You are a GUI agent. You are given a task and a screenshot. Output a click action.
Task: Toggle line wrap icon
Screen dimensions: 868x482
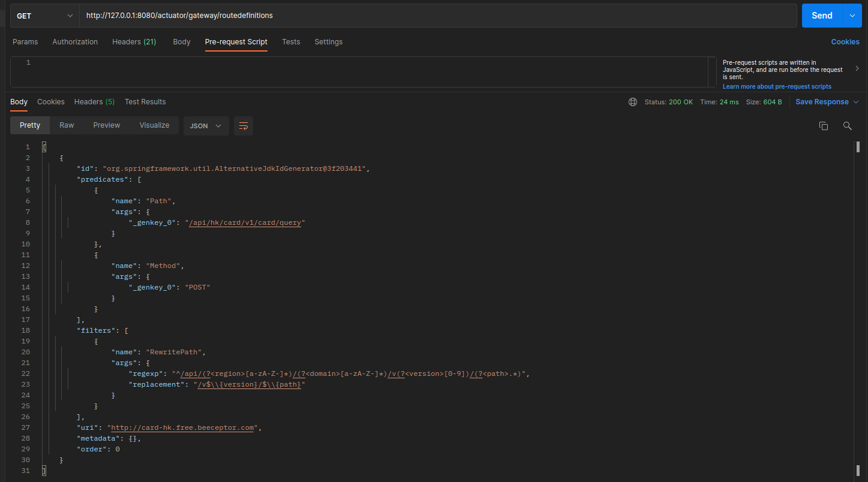click(244, 126)
